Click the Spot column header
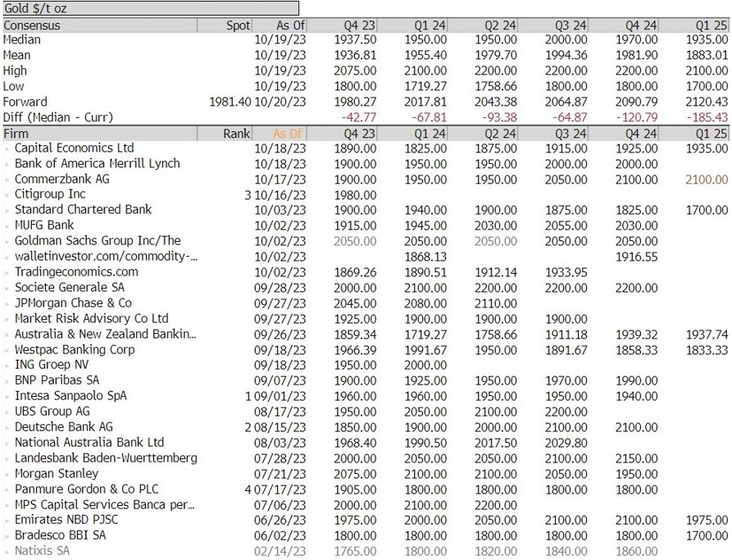732x560 pixels. [238, 25]
